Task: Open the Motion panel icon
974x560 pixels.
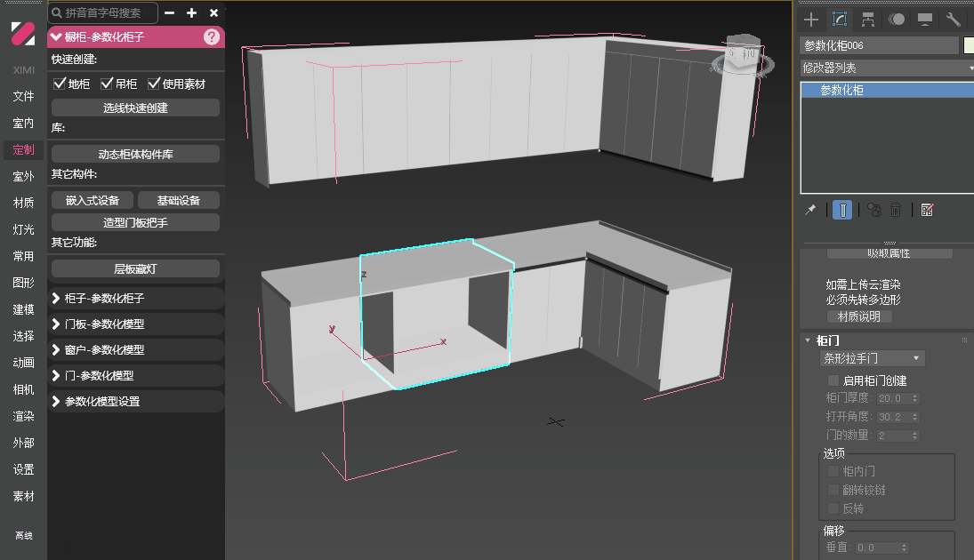Action: click(897, 20)
